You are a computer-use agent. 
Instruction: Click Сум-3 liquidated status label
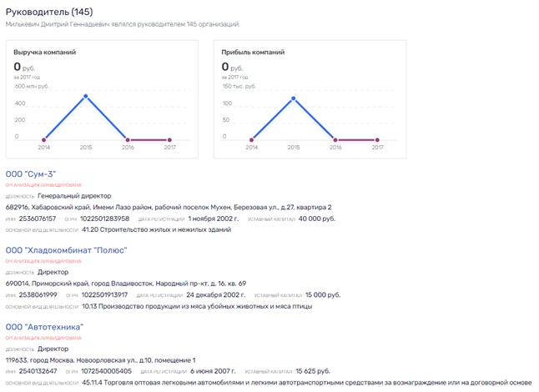pyautogui.click(x=43, y=185)
